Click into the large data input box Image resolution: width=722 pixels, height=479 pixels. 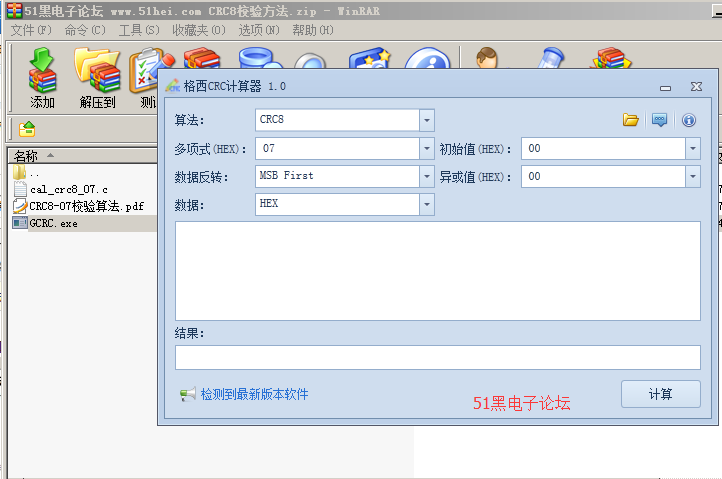coord(437,270)
